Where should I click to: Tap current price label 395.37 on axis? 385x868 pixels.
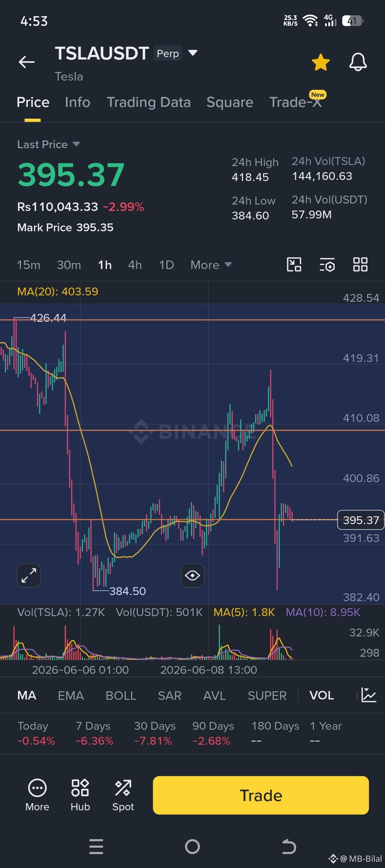(x=361, y=520)
